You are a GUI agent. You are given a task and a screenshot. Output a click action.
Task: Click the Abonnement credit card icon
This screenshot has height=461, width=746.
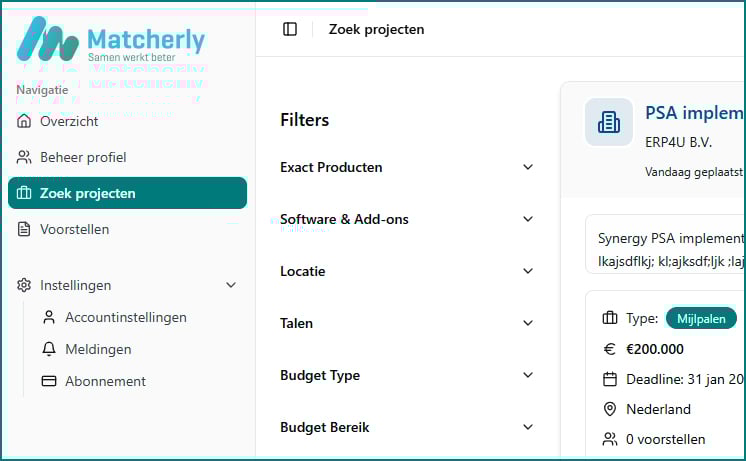tap(48, 381)
